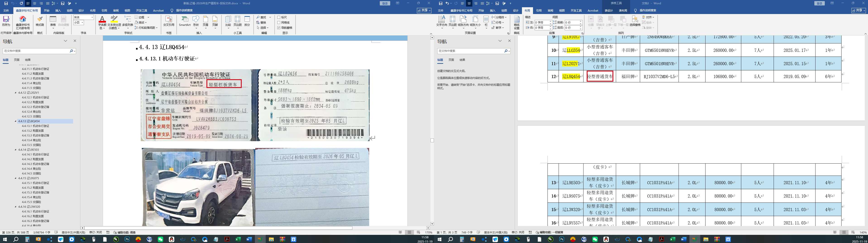Click 登录 sign-in button in right Word
The image size is (868, 243).
tap(820, 3)
